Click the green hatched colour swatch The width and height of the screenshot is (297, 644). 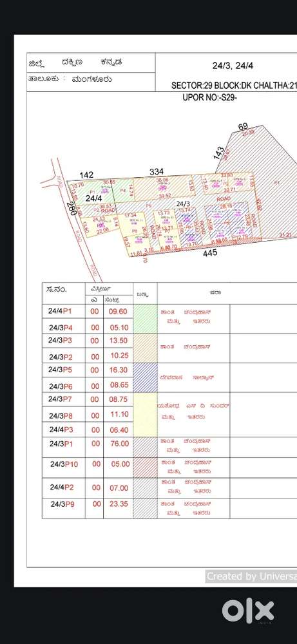pyautogui.click(x=145, y=319)
